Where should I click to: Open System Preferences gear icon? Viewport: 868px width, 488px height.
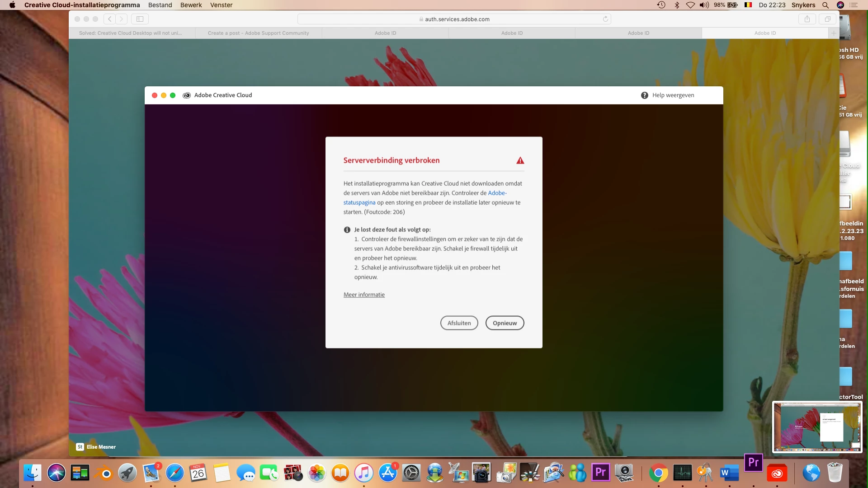411,473
